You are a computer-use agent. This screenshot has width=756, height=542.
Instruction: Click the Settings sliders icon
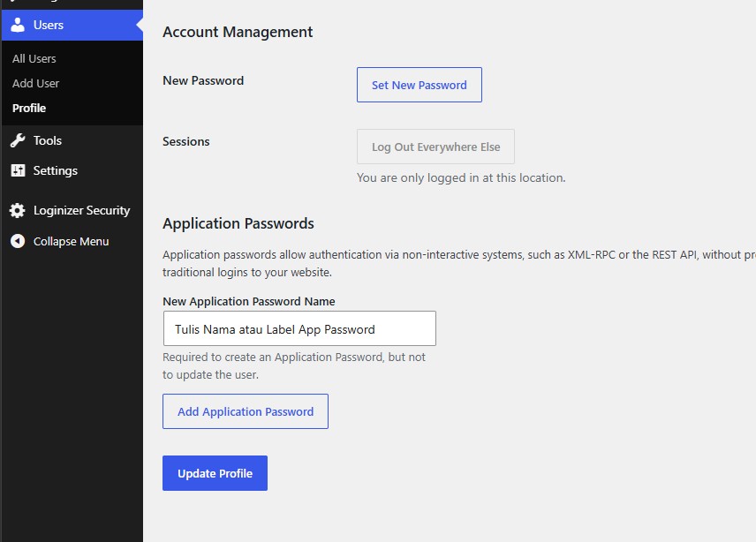[x=18, y=170]
